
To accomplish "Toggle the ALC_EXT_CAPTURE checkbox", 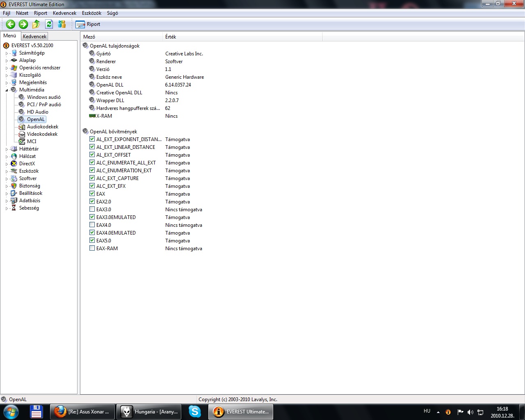I will [x=92, y=178].
